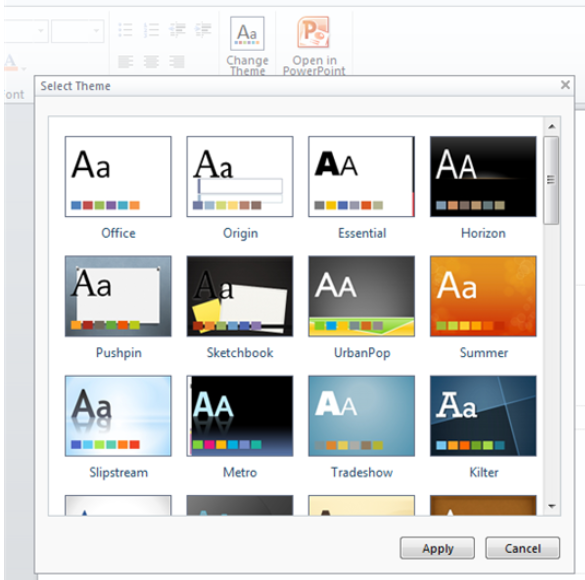The image size is (585, 580).
Task: Click the bullets list icon in ribbon
Action: coord(125,30)
